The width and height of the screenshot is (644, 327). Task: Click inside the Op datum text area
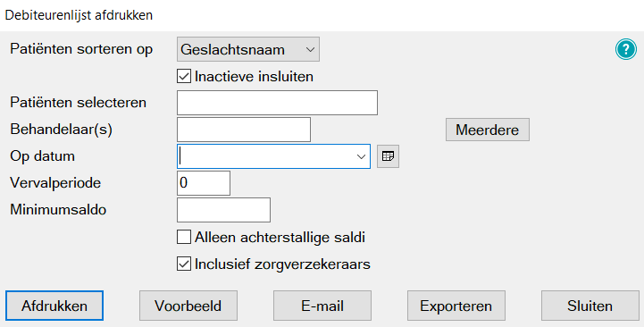click(x=266, y=156)
